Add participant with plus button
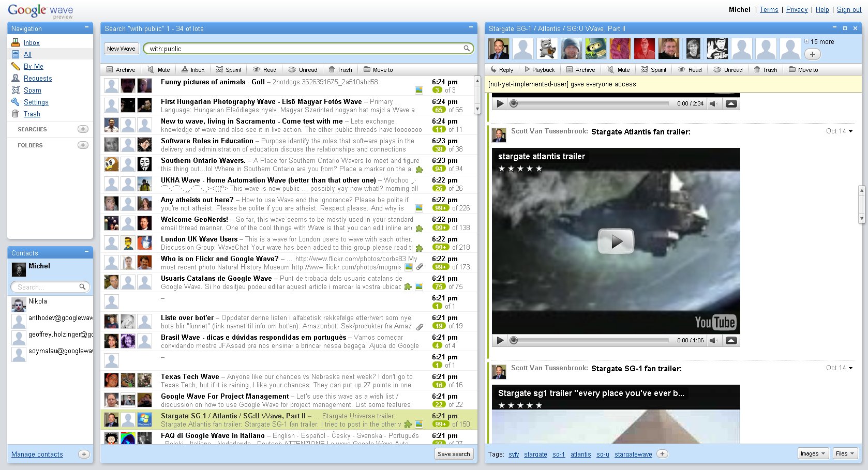Viewport: 868px width, 470px height. point(813,54)
